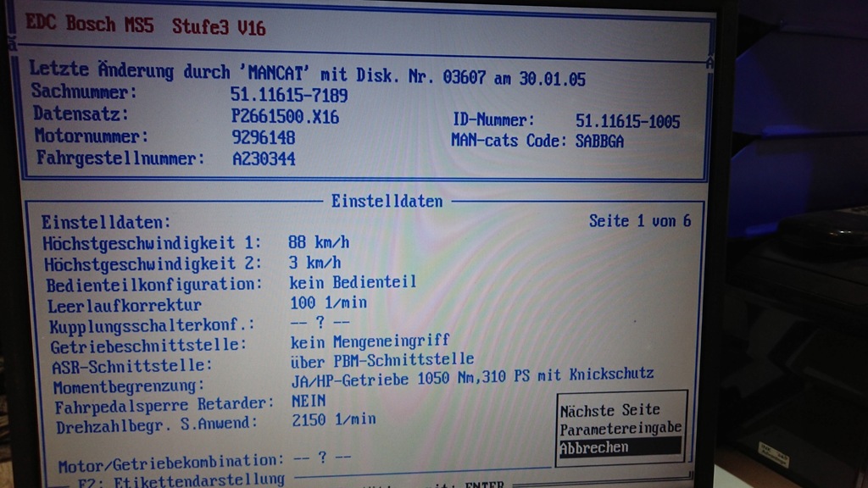Click the "Seite 1 von 6" page indicator
The image size is (868, 488).
(640, 219)
